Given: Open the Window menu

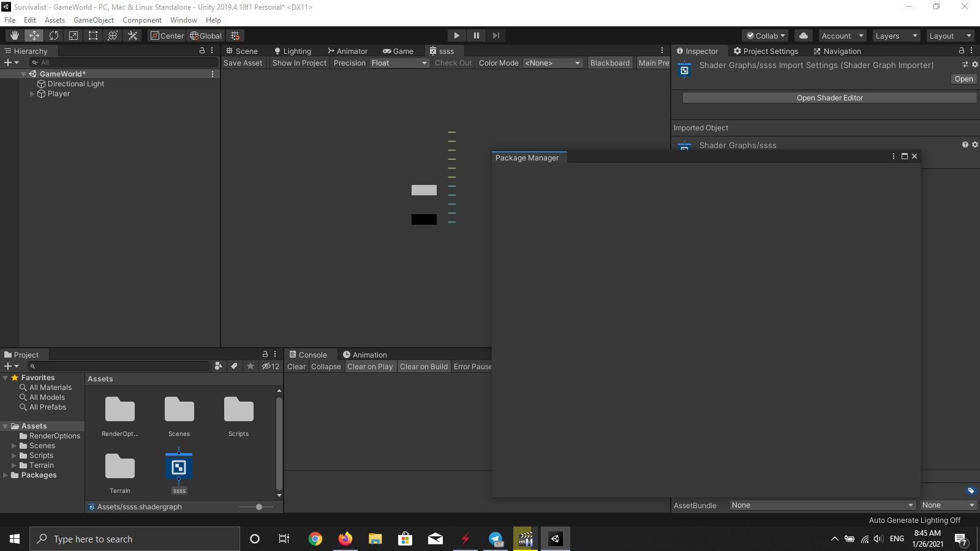Looking at the screenshot, I should 184,20.
